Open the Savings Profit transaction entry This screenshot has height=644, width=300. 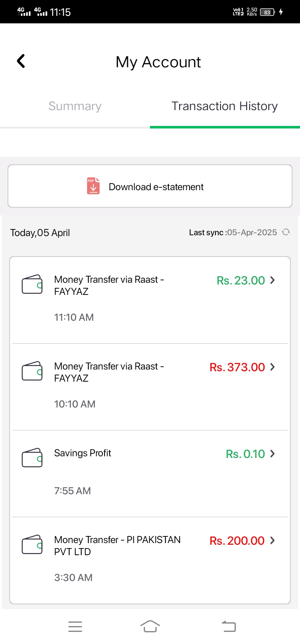150,474
